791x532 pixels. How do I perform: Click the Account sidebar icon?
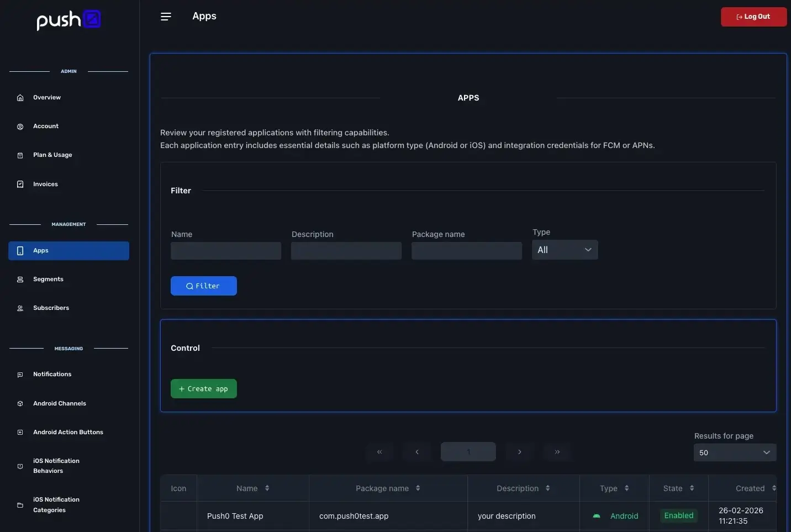[x=20, y=126]
